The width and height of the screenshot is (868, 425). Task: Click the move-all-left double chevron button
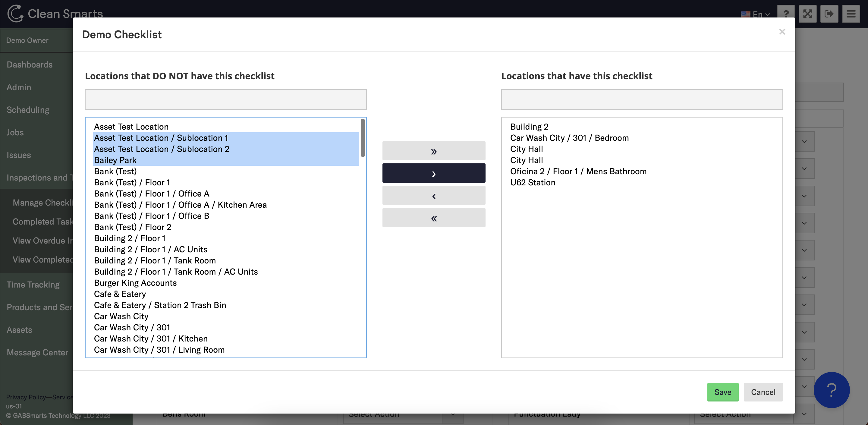pos(433,218)
